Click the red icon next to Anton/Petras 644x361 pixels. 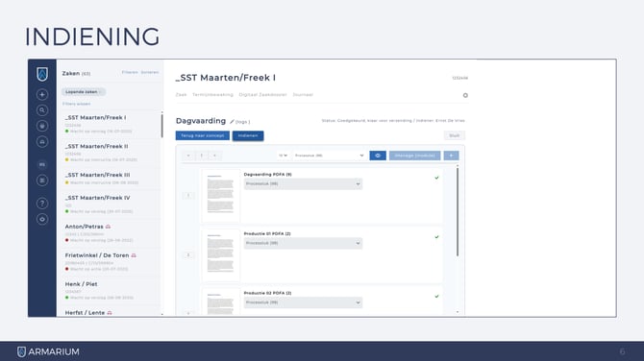[x=108, y=227]
